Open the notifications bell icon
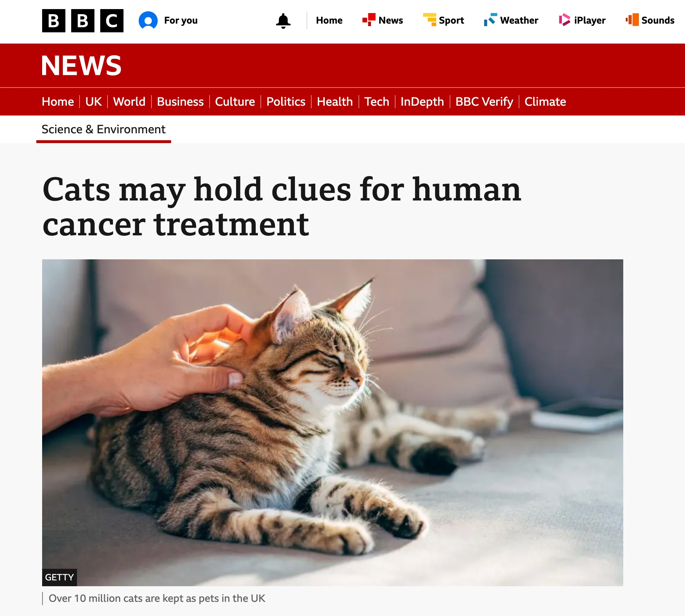The width and height of the screenshot is (685, 616). [x=283, y=21]
